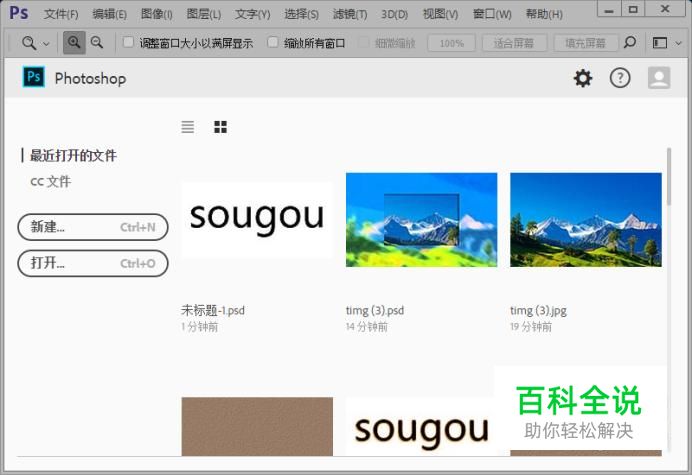Screen dimensions: 692x475
Task: Select 最近打开的文件 in sidebar
Action: [x=73, y=155]
